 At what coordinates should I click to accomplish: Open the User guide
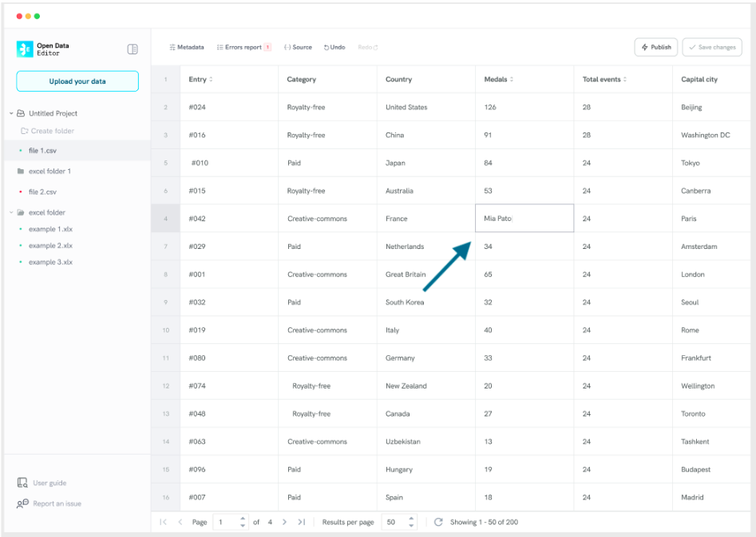pos(49,483)
